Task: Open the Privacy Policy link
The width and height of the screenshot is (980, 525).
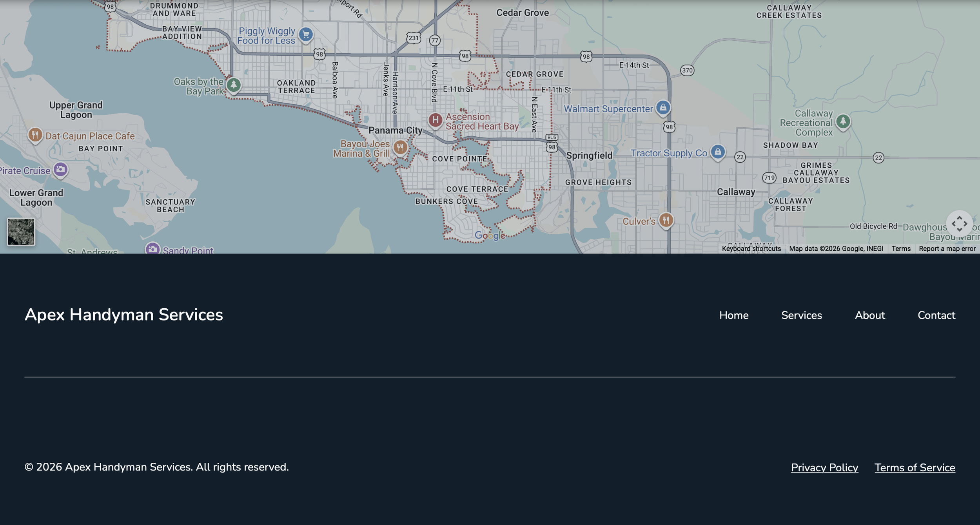Action: [x=824, y=467]
